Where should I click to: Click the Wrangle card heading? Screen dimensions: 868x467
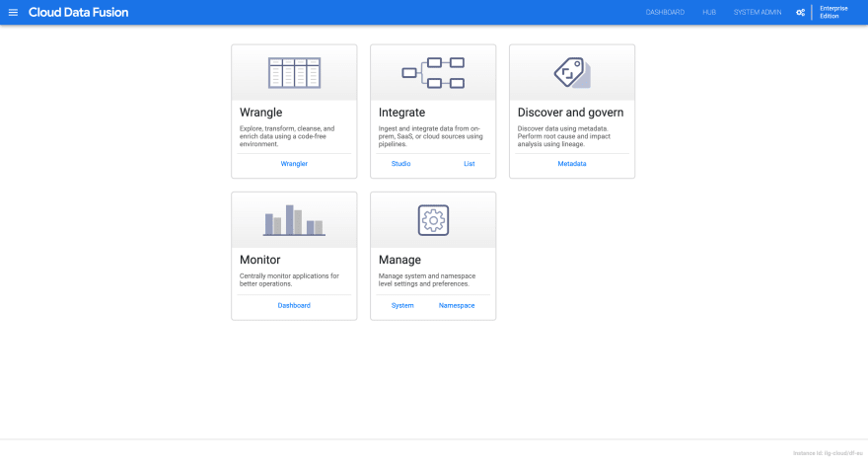tap(260, 113)
